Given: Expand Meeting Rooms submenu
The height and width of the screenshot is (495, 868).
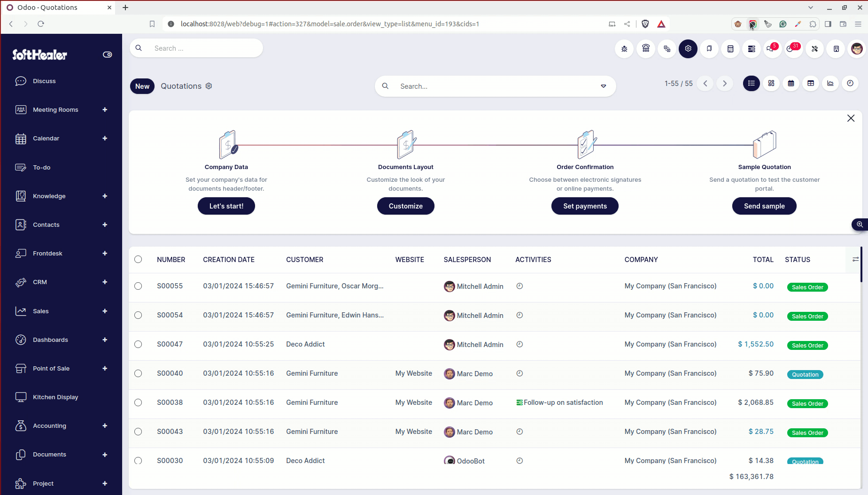Looking at the screenshot, I should point(105,109).
